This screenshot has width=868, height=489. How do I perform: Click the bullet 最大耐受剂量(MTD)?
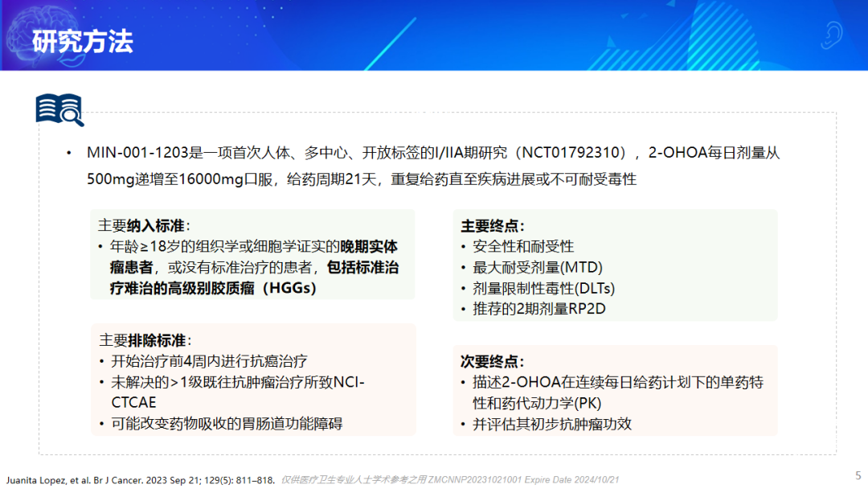pyautogui.click(x=538, y=268)
